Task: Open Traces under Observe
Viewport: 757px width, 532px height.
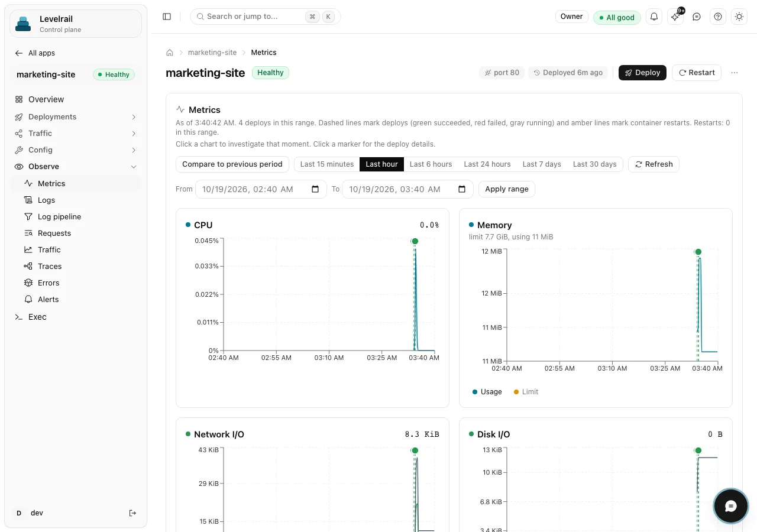Action: (76, 267)
